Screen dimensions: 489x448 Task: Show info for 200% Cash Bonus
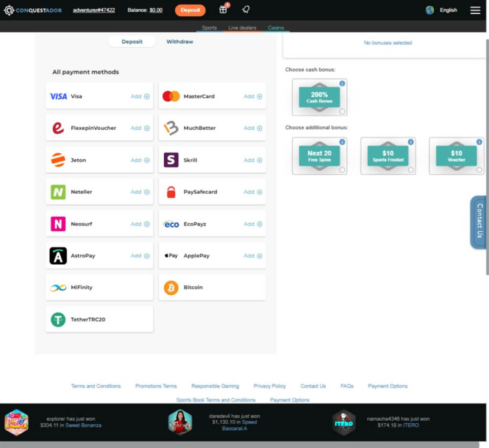pos(342,83)
